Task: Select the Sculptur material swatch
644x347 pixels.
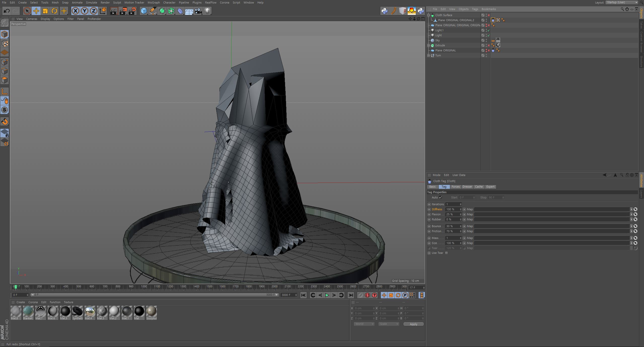Action: (x=151, y=313)
